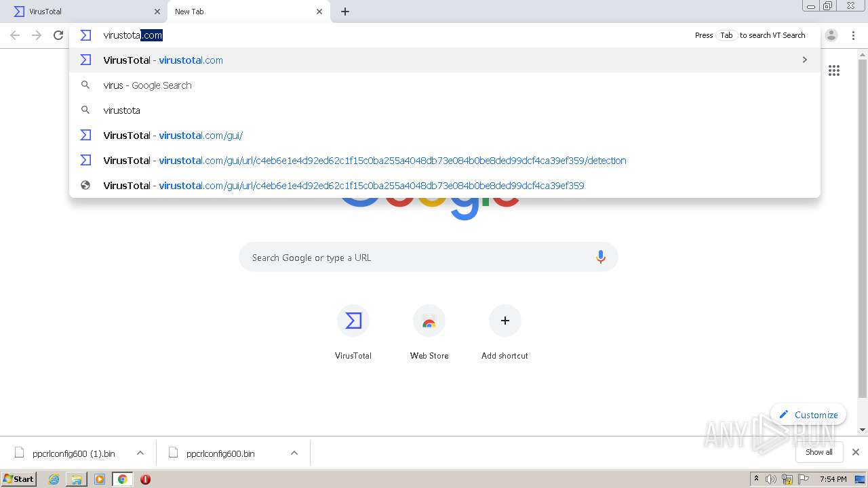Open the VirusTotal shortcut tile

point(353,332)
